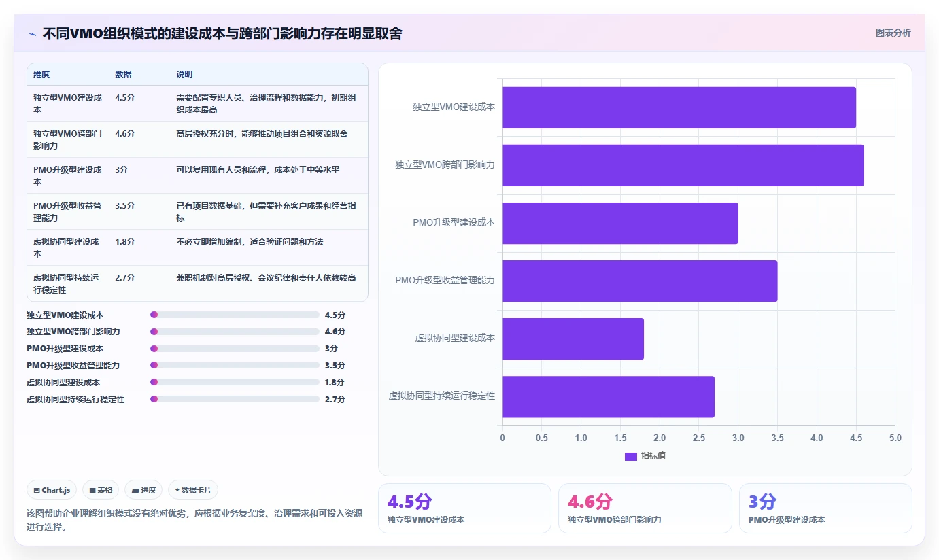This screenshot has height=560, width=939.
Task: Click the 1.8分 cell in the table
Action: (125, 242)
